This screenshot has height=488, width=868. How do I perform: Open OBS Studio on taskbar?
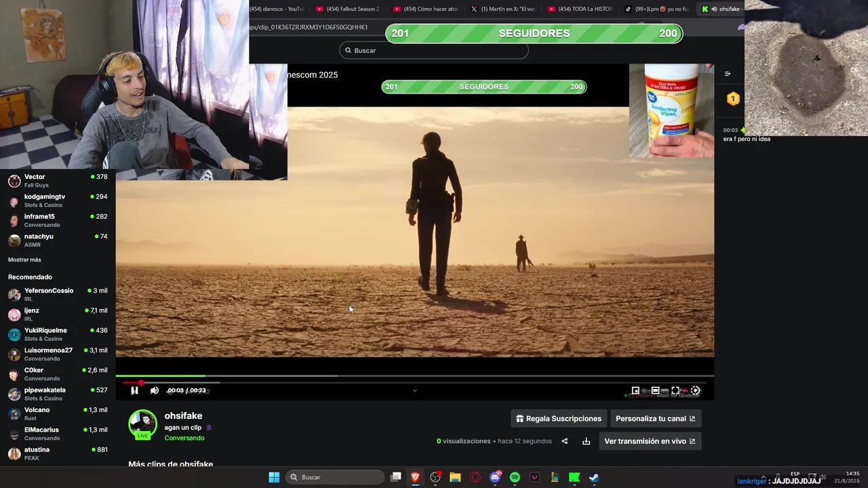click(435, 477)
